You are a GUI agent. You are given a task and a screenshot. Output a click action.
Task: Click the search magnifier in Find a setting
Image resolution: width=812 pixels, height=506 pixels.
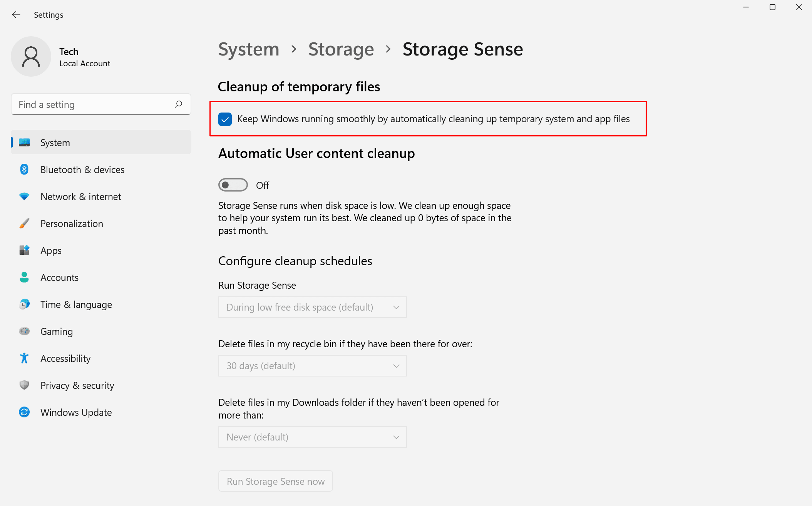pyautogui.click(x=179, y=104)
